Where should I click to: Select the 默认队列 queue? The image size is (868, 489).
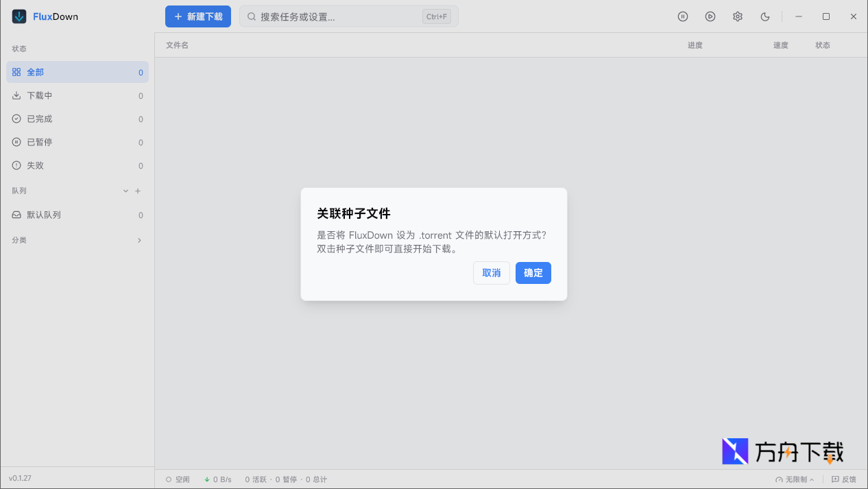pos(43,215)
